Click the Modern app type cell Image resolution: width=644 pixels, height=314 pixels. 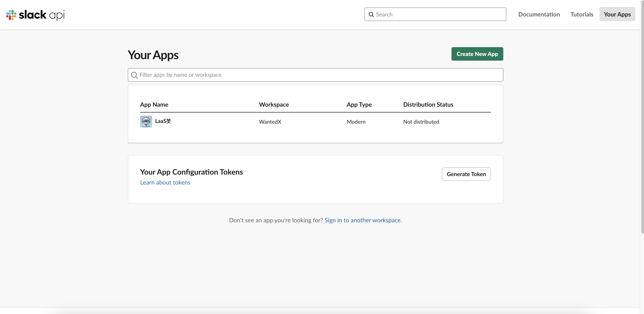tap(356, 122)
